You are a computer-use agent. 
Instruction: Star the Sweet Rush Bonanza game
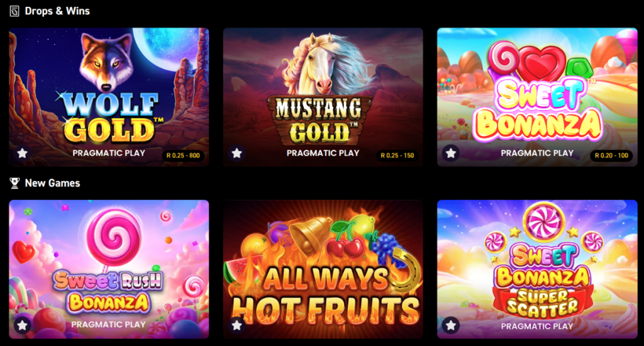click(x=22, y=325)
